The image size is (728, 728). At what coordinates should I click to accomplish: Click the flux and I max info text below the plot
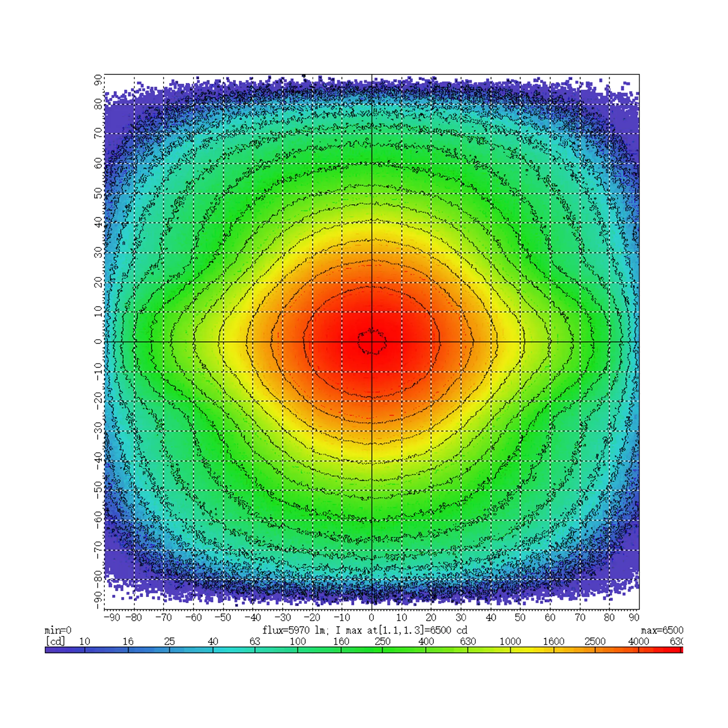tap(365, 630)
